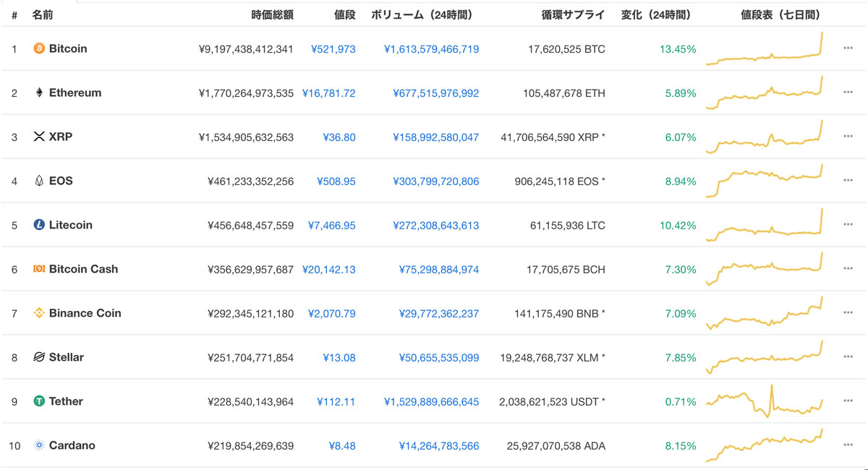
Task: Click the Stellar logo icon
Action: 39,357
